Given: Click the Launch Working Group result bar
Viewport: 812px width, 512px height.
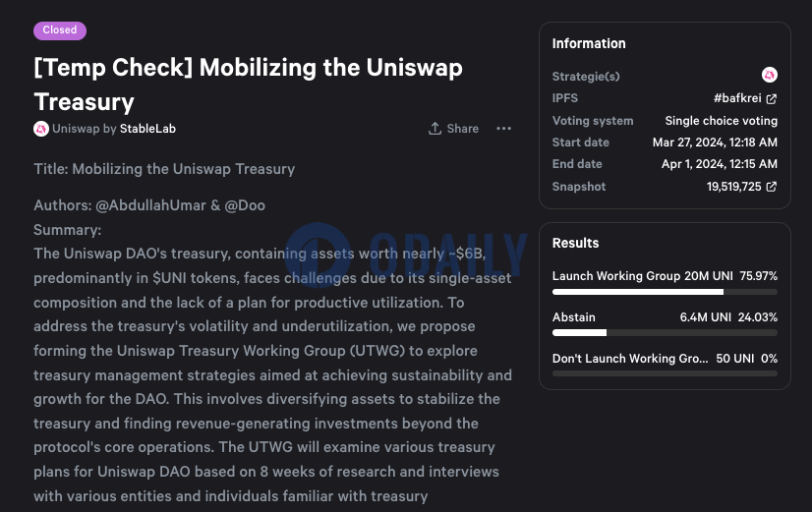Looking at the screenshot, I should (665, 292).
